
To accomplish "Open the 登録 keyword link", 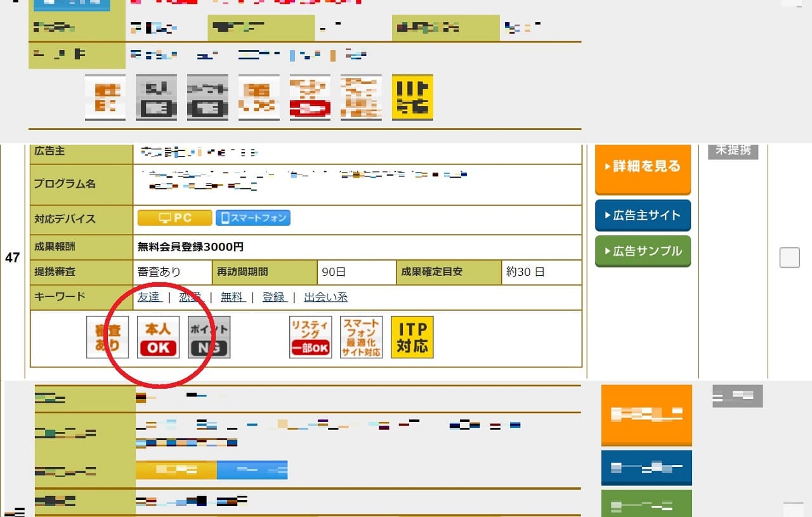I will coord(273,297).
